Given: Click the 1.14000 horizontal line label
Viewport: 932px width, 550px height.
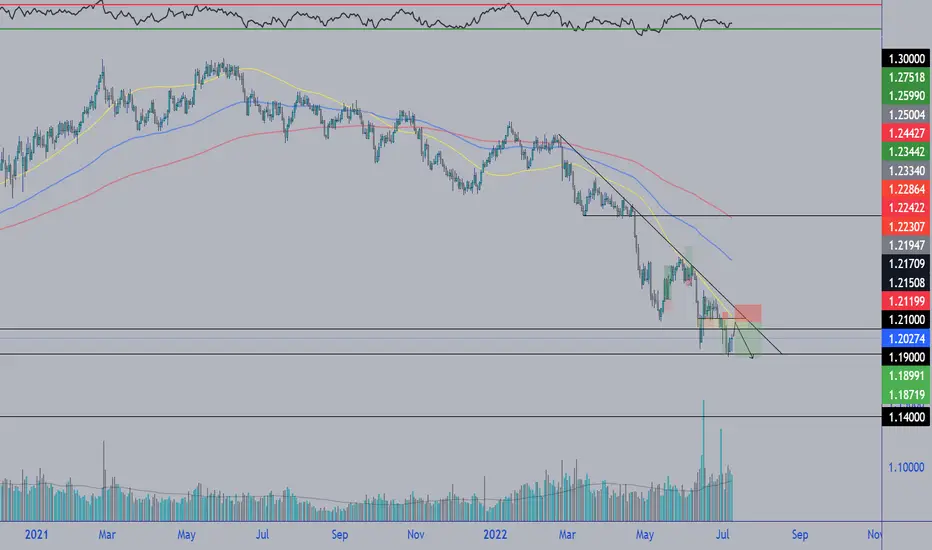Looking at the screenshot, I should [906, 417].
